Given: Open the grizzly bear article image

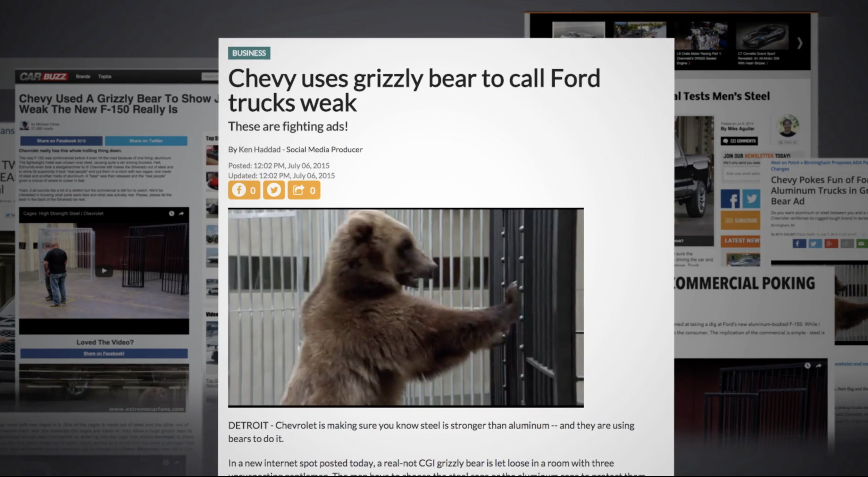Looking at the screenshot, I should coord(406,307).
